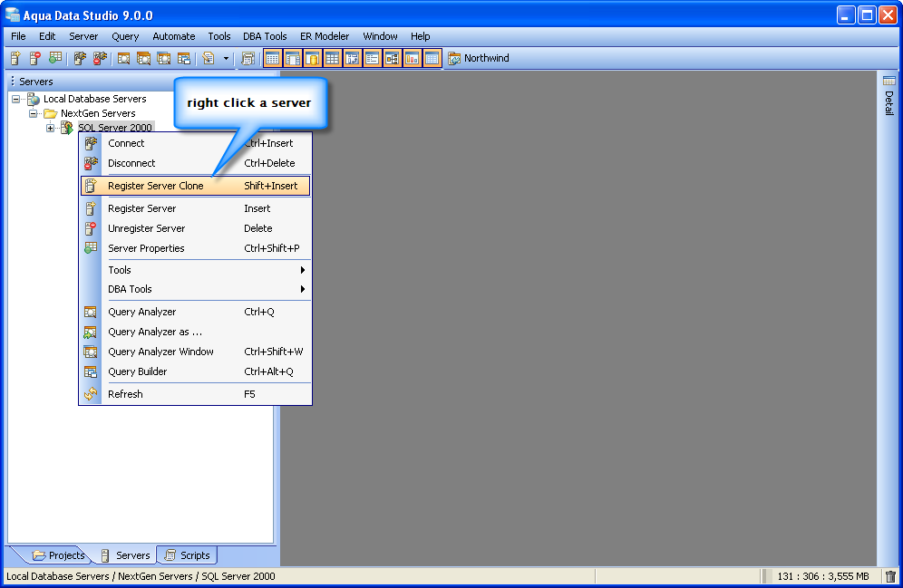Click Aqua Data Studio title bar app icon

pos(13,15)
